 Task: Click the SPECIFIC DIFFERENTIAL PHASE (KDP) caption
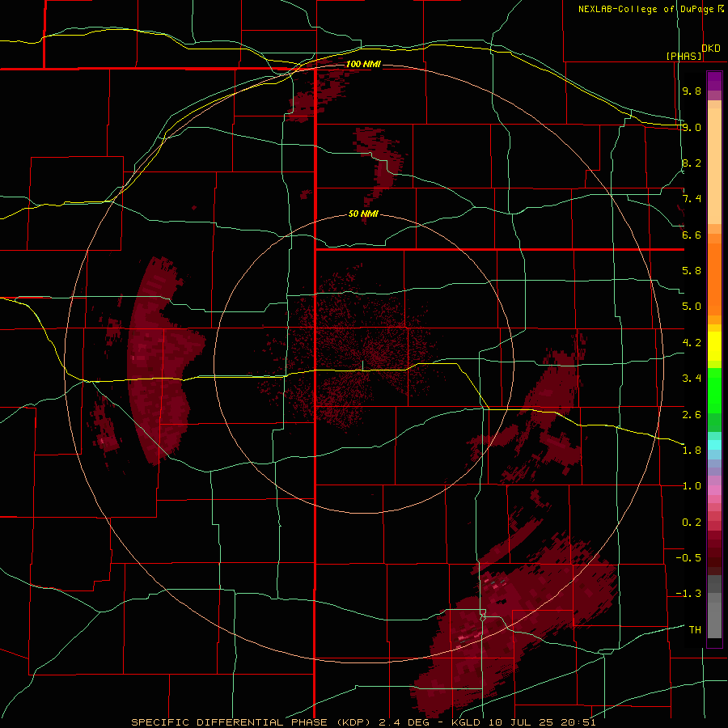(x=251, y=722)
